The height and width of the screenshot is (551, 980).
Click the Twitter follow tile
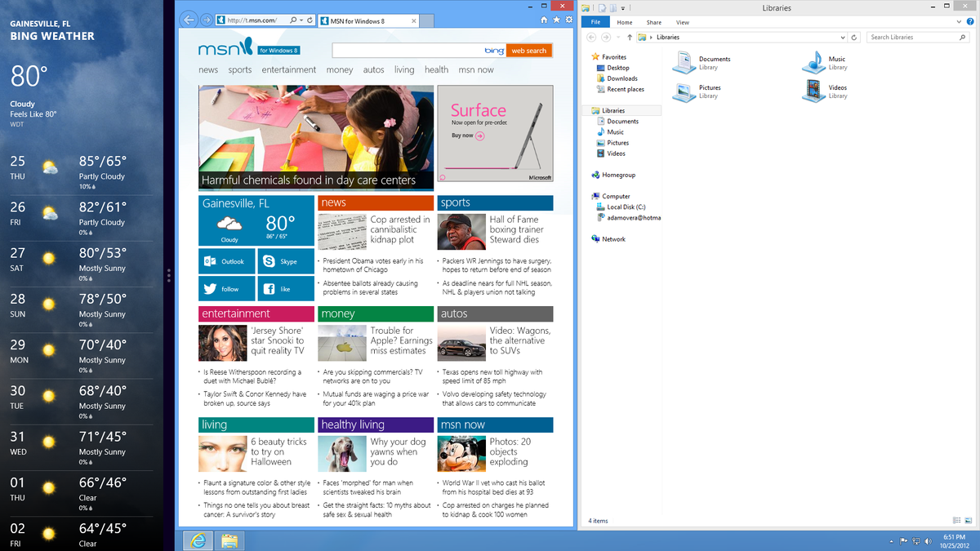[x=226, y=288]
